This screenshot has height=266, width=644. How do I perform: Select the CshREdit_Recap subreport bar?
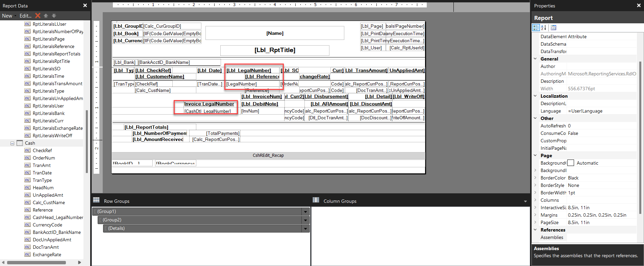tap(268, 155)
